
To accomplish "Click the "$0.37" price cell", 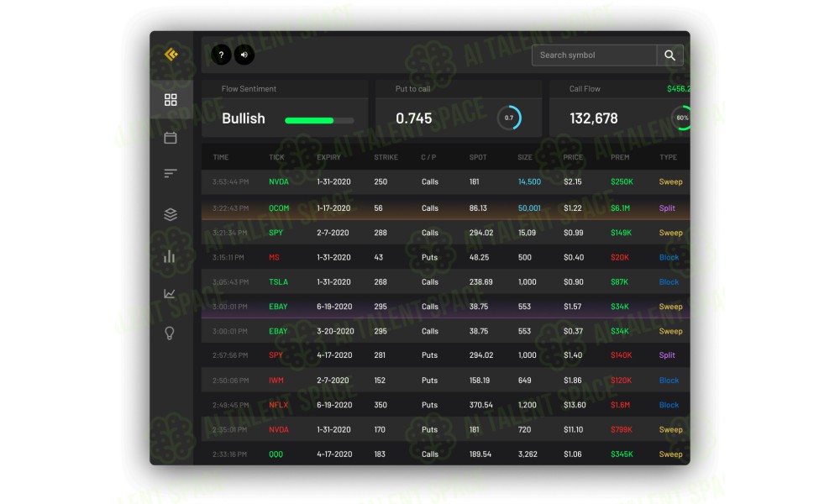I will pyautogui.click(x=573, y=332).
